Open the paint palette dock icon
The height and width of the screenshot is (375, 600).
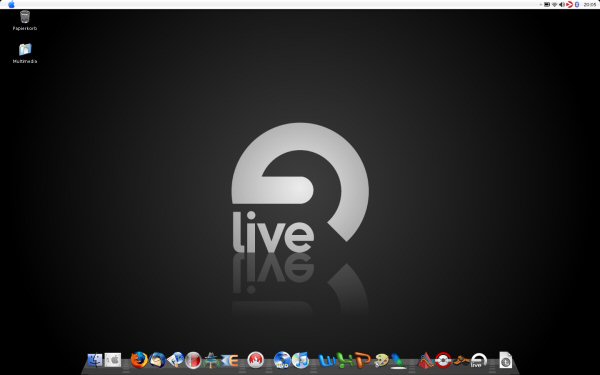pos(381,360)
